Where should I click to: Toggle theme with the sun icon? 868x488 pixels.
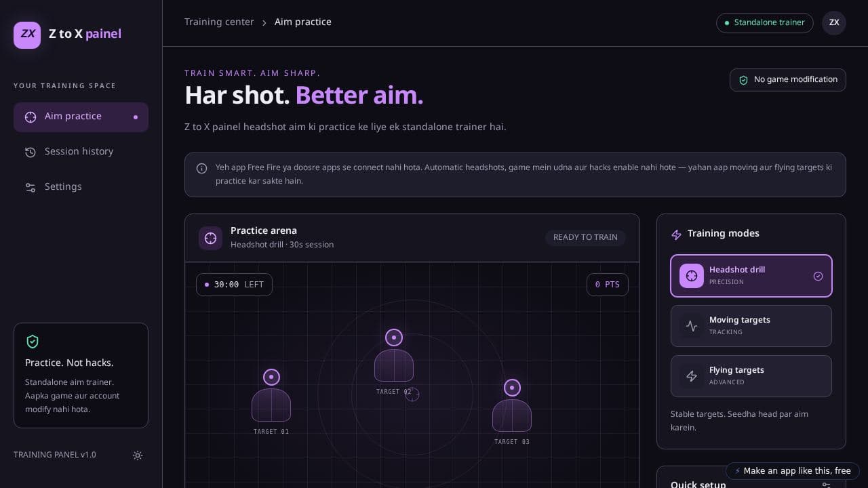(138, 455)
